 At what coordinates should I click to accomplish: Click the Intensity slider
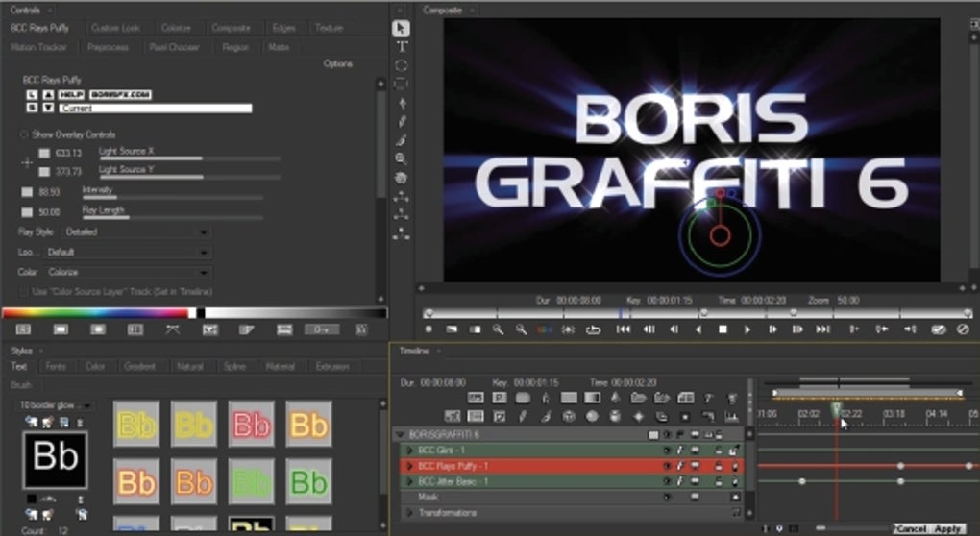coord(173,198)
